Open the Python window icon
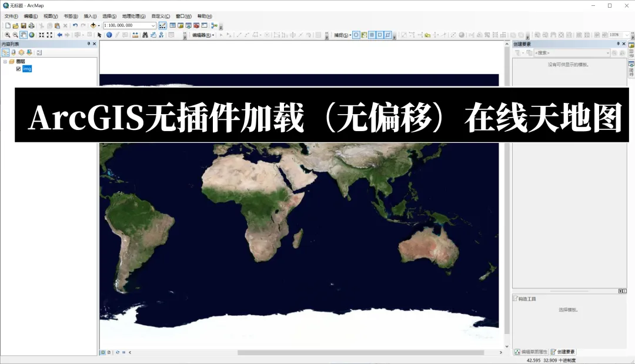The height and width of the screenshot is (364, 635). point(204,25)
